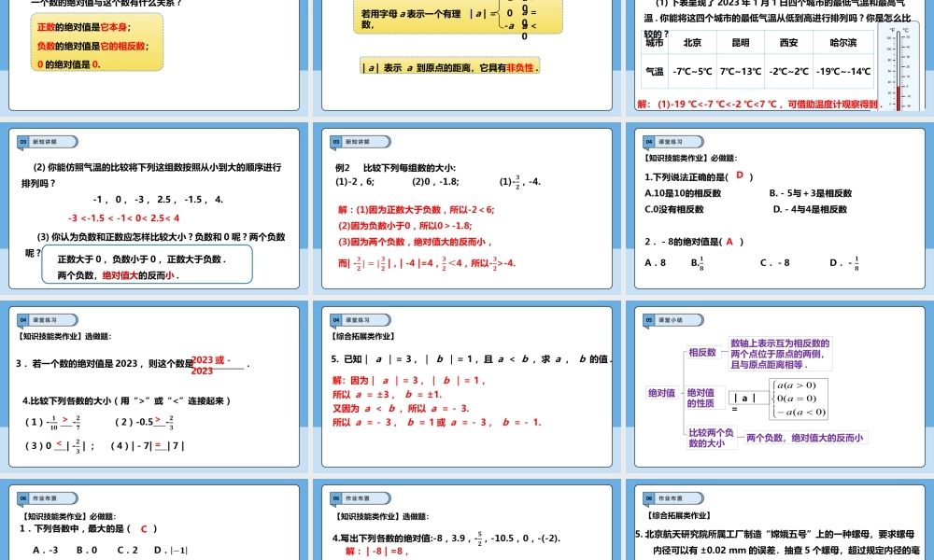Click the yellow box |a|表示a到原点的距离
The height and width of the screenshot is (560, 934).
[x=451, y=66]
